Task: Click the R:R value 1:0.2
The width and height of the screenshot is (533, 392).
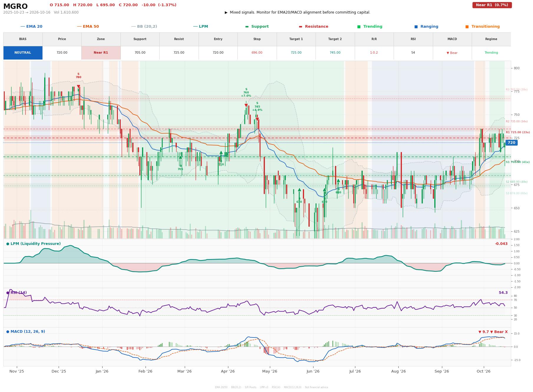Action: [374, 53]
